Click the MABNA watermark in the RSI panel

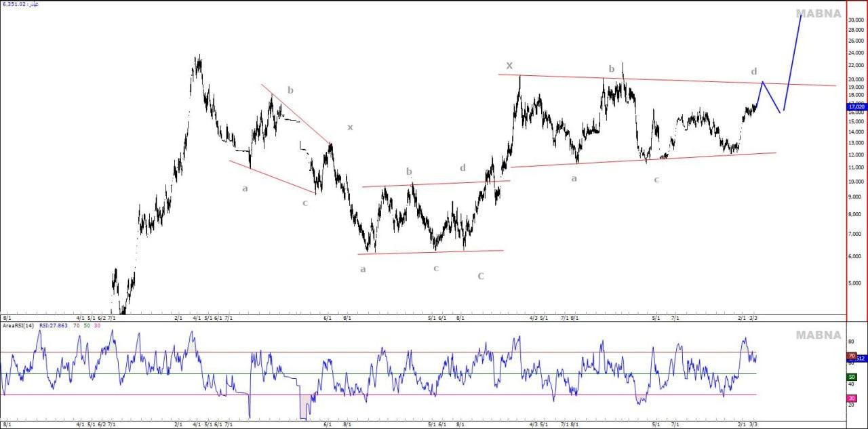(x=818, y=335)
